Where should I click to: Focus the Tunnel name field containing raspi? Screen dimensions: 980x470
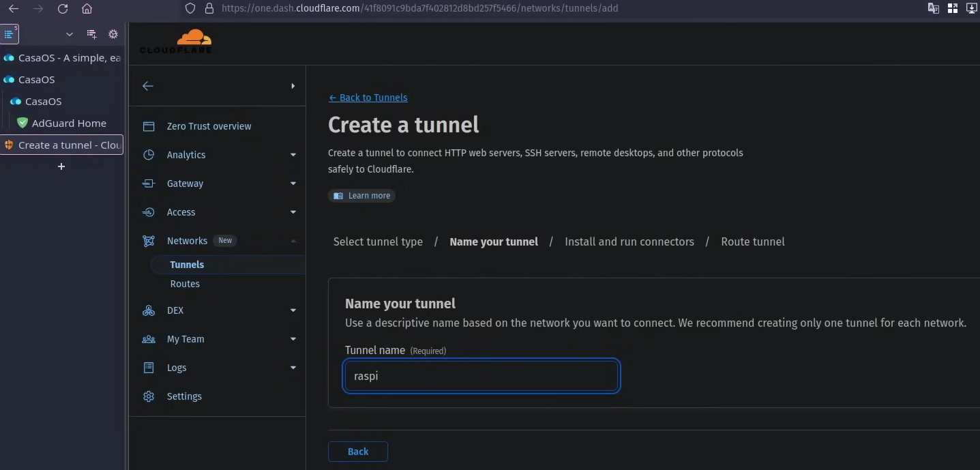click(481, 376)
